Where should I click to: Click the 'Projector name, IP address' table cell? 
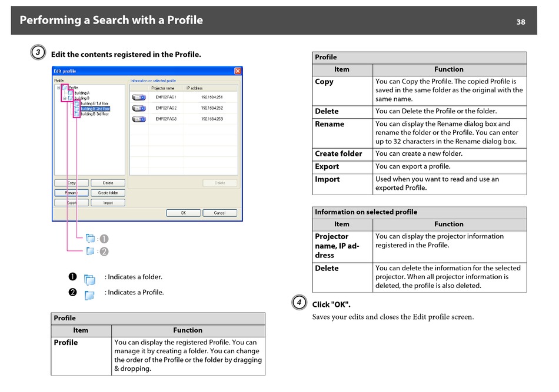click(342, 247)
